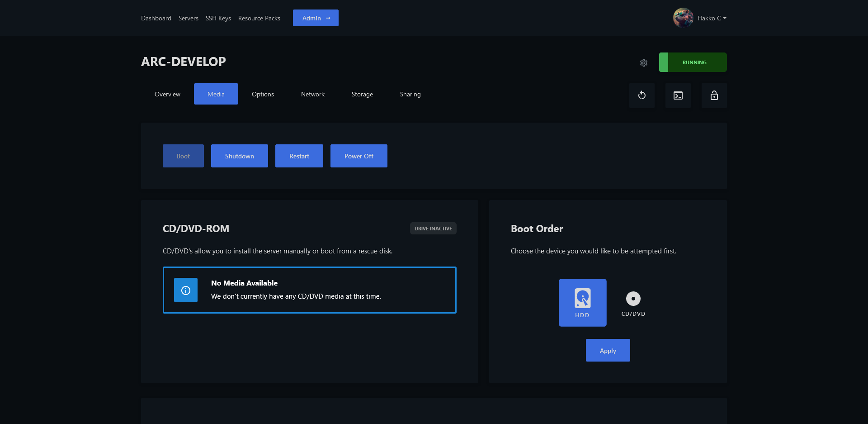Click the Power Off button
Screen dimensions: 868x424
[359, 156]
